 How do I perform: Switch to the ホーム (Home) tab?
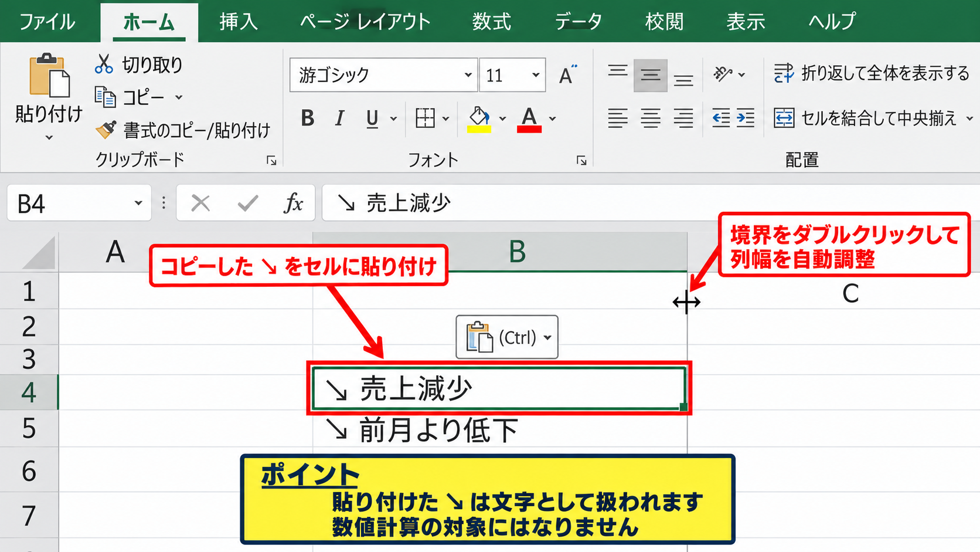pyautogui.click(x=149, y=22)
